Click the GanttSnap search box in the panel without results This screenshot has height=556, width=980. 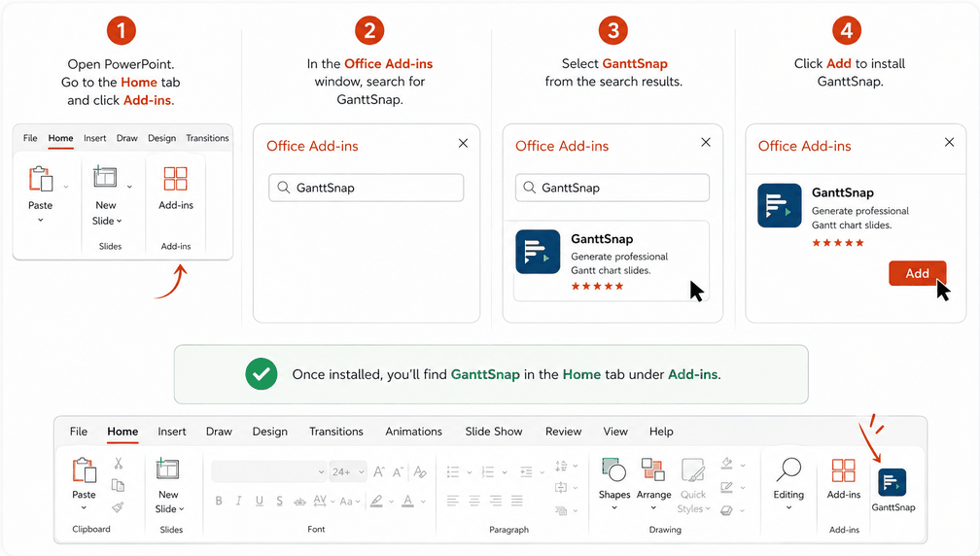pyautogui.click(x=367, y=188)
